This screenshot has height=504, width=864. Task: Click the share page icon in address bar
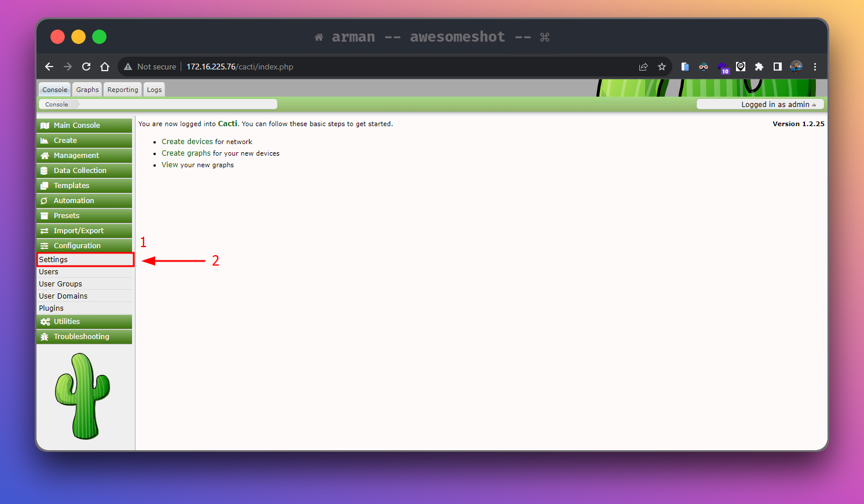(643, 67)
